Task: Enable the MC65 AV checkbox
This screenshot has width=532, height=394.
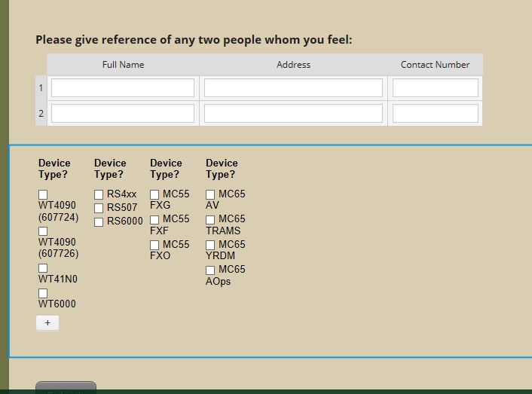Action: 210,195
